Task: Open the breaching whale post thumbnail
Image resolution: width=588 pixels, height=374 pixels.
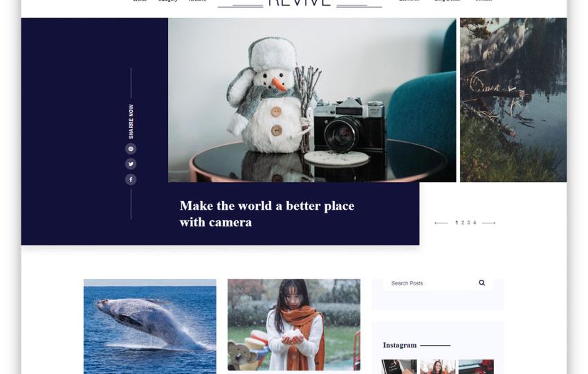Action: coord(149,326)
